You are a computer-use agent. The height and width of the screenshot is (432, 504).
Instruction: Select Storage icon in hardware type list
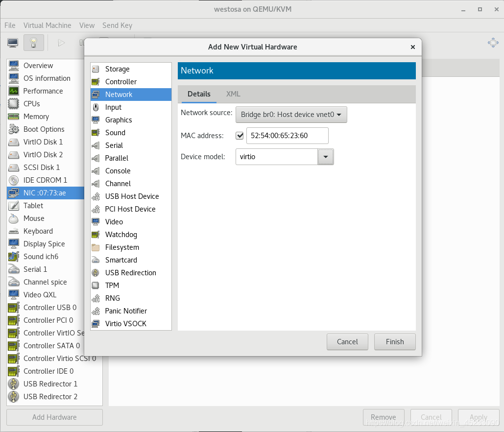[96, 69]
